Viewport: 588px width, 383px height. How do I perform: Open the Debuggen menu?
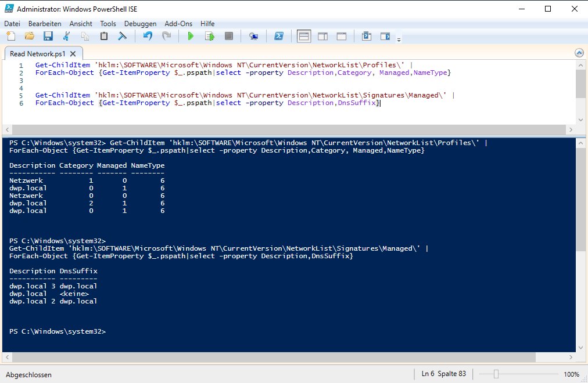pos(141,24)
